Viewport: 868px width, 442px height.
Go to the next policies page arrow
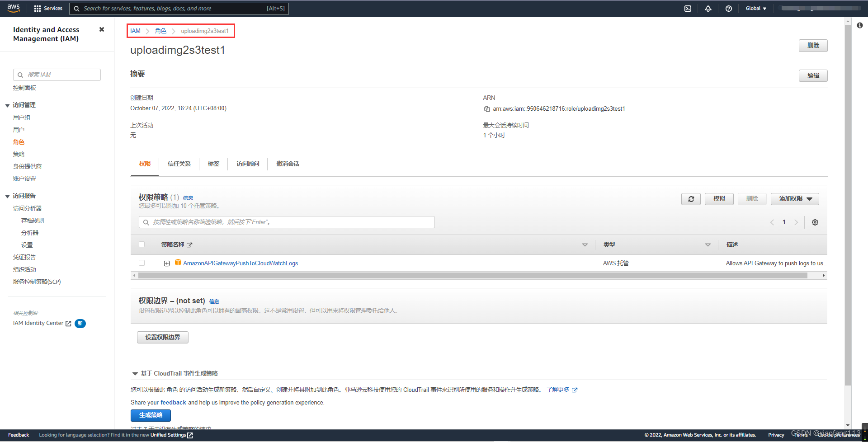point(796,222)
